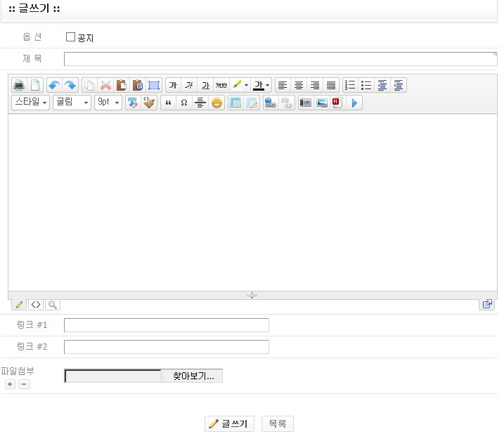This screenshot has width=504, height=434.
Task: Toggle bold 가 formatting
Action: [173, 85]
